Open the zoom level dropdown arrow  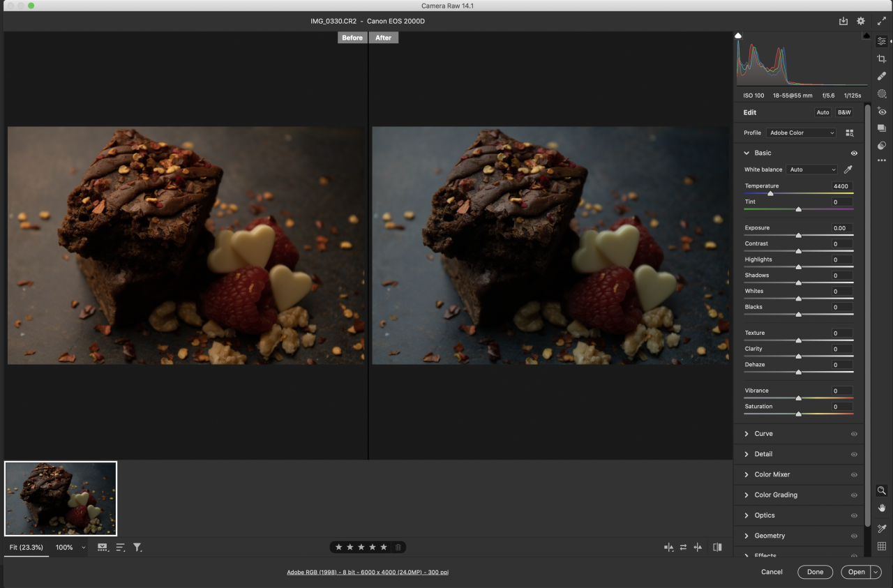pos(84,548)
